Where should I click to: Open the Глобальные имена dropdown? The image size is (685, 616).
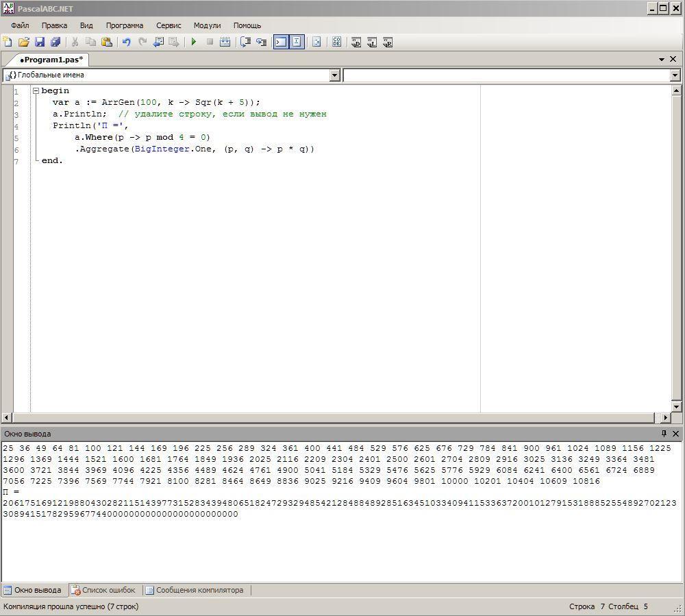point(335,75)
